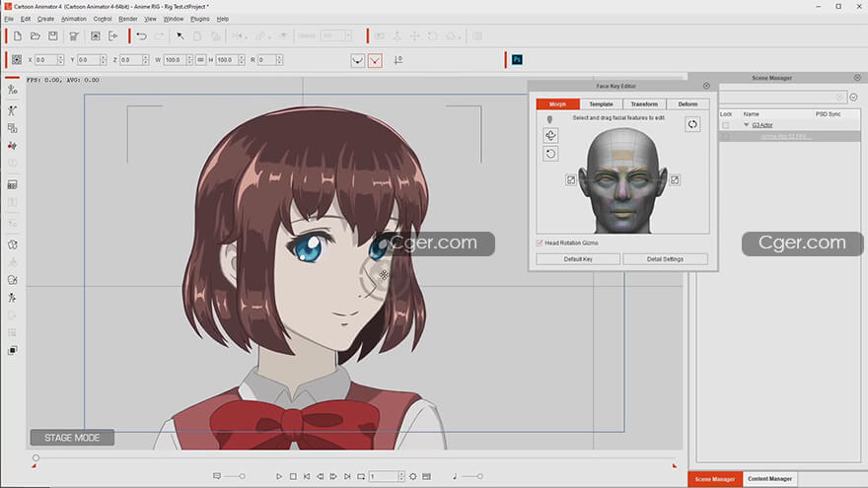Click the curve icon left of red icon
This screenshot has height=488, width=868.
click(x=358, y=60)
